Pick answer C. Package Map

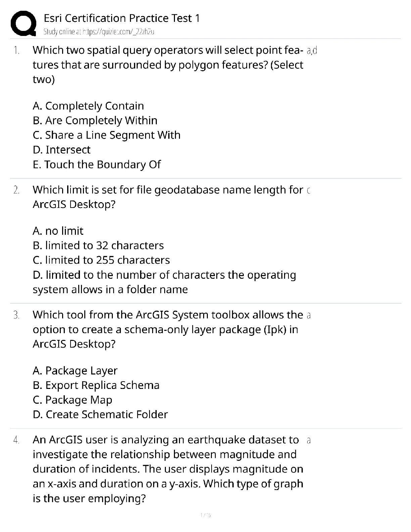click(x=73, y=400)
